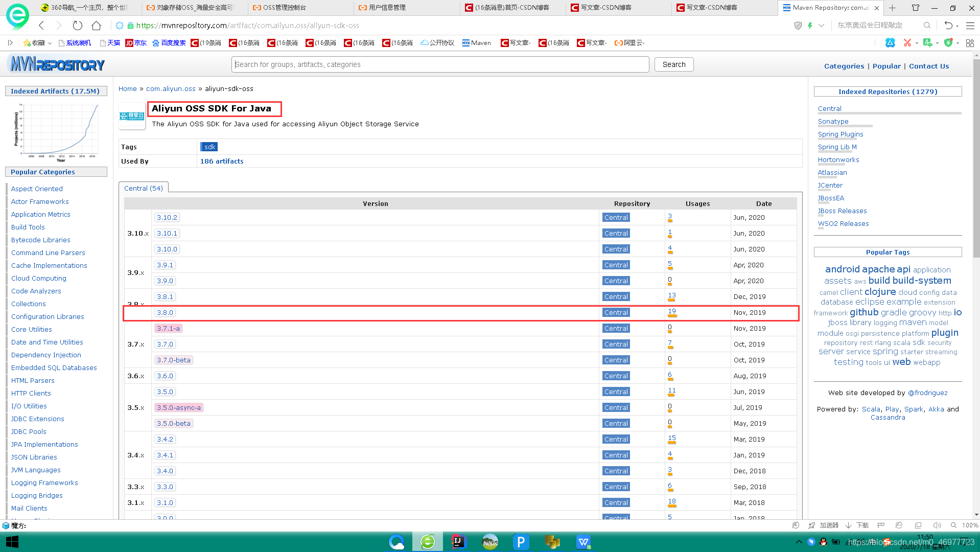The width and height of the screenshot is (980, 552).
Task: Toggle the sound mute icon in status bar
Action: (x=937, y=525)
